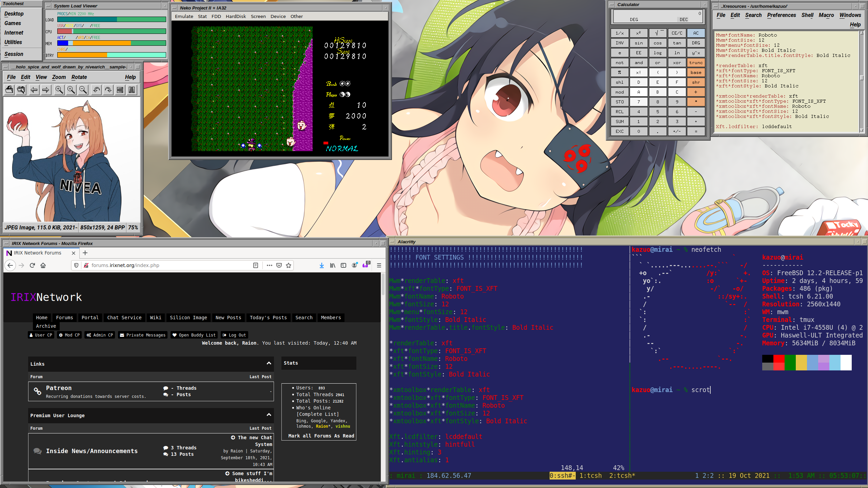Click the Xresources editor vertical scrollbar
Screen dimensions: 868x488
(862, 82)
